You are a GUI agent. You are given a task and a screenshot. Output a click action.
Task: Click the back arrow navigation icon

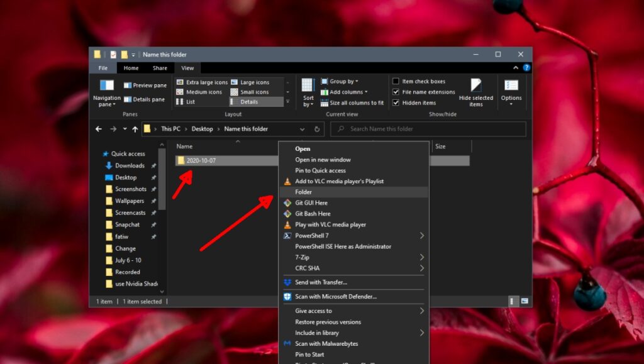(x=98, y=128)
